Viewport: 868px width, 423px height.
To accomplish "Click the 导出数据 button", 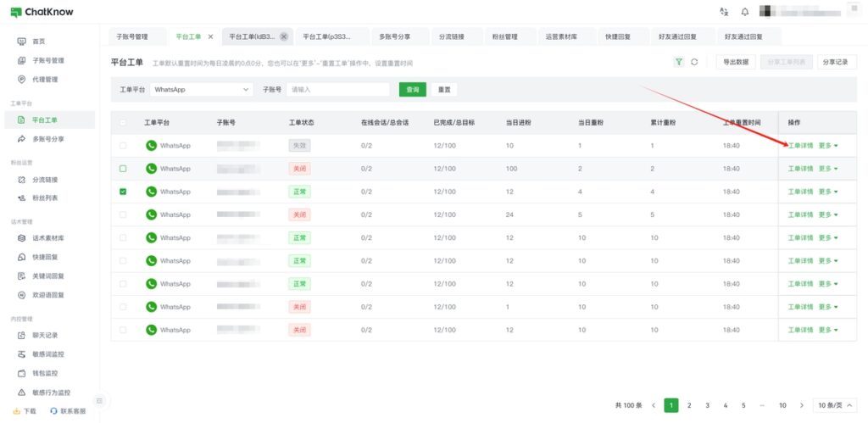I will pyautogui.click(x=736, y=62).
